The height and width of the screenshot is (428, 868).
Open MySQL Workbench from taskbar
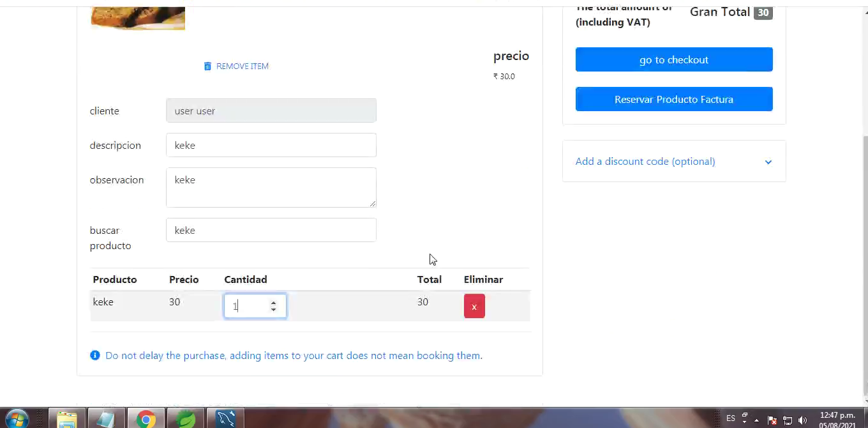pyautogui.click(x=225, y=419)
